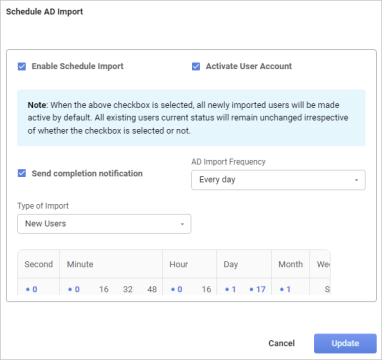This screenshot has width=382, height=360.
Task: Click arrow on New Users combo box
Action: pyautogui.click(x=182, y=224)
